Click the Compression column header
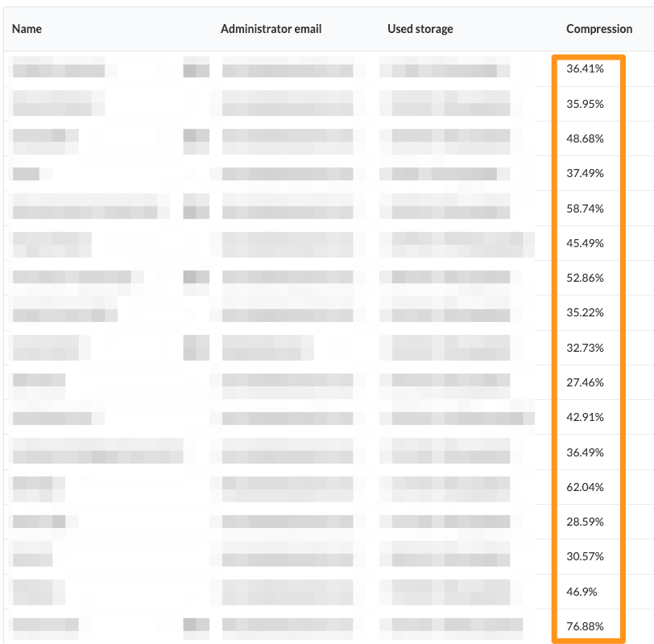The image size is (654, 644). [x=599, y=29]
